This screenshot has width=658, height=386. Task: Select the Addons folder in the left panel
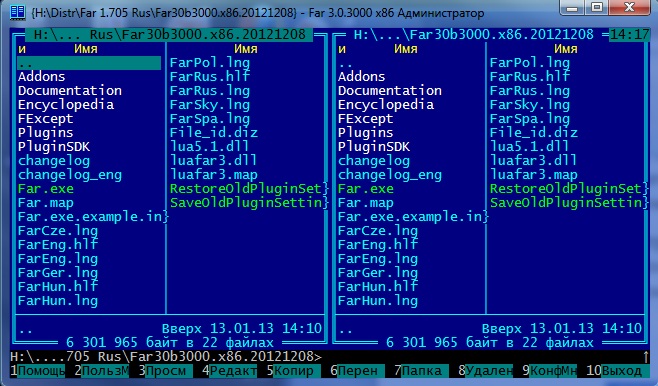pos(42,77)
